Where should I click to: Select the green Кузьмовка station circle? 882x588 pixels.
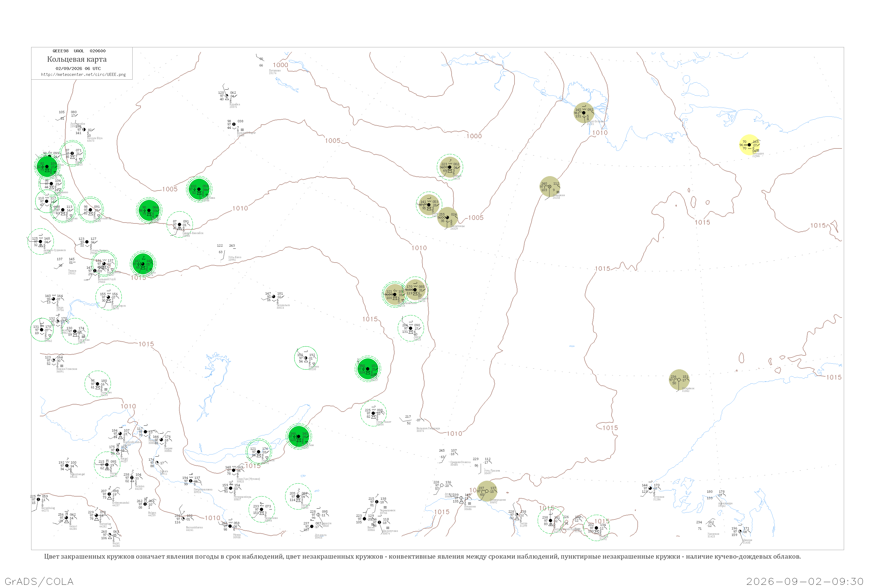tap(199, 189)
